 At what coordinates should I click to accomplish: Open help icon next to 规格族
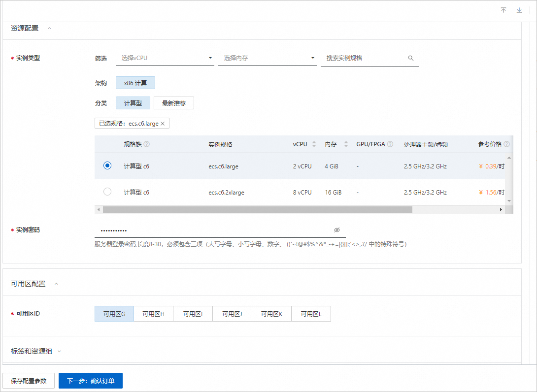(147, 144)
